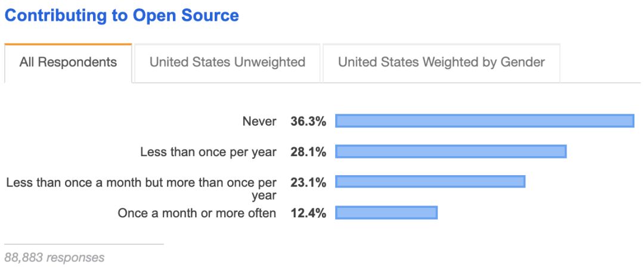This screenshot has height=268, width=644.
Task: Click the 28.1% percentage value
Action: [x=308, y=152]
